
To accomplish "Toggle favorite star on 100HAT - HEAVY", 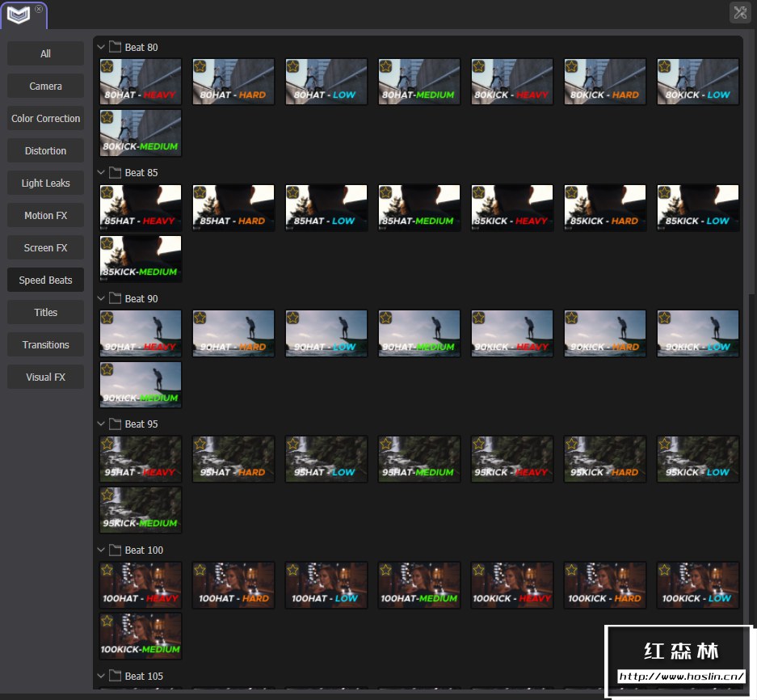I will coord(107,570).
